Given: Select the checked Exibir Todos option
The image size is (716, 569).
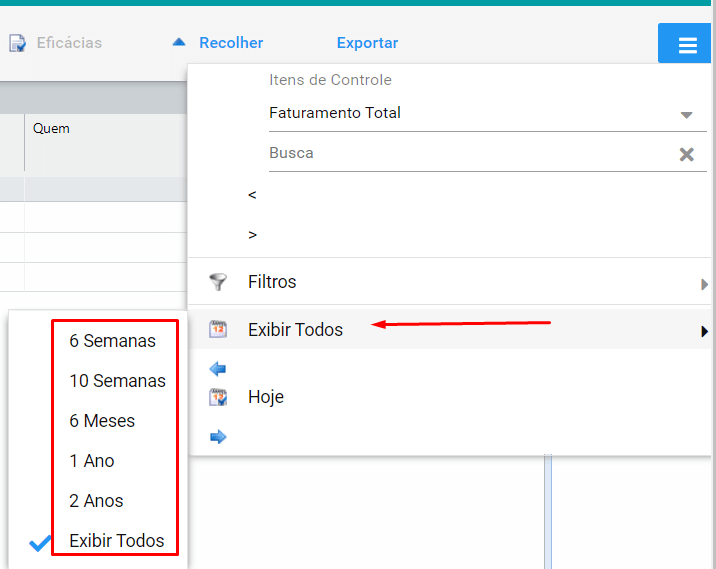Looking at the screenshot, I should coord(116,541).
